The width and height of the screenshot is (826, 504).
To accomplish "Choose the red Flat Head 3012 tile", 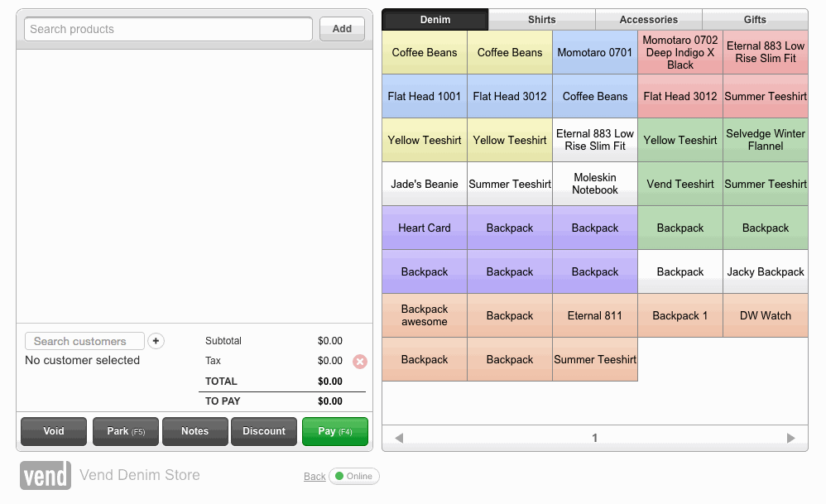I will (x=680, y=96).
